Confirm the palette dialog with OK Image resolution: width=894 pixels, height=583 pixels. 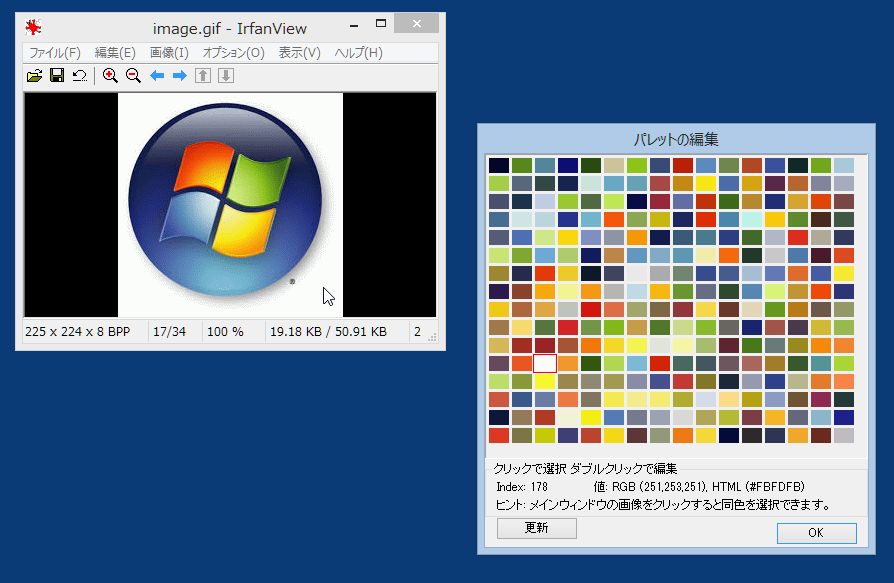[x=816, y=533]
